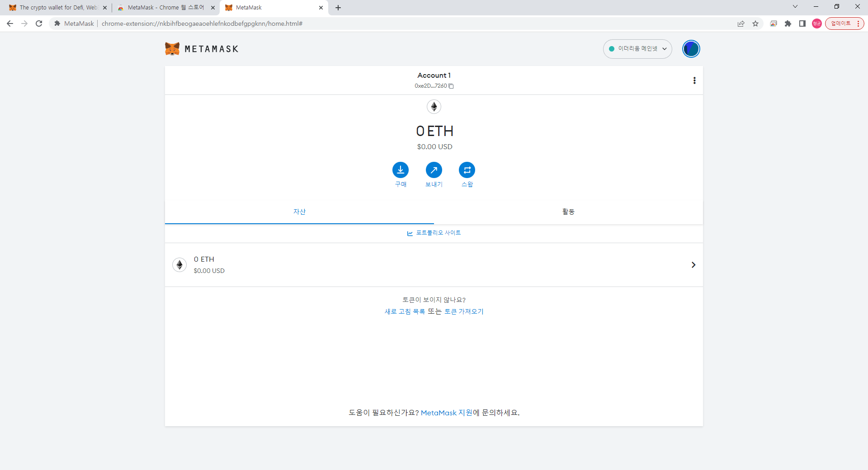Bookmark this page with star icon
This screenshot has width=868, height=470.
[x=755, y=23]
